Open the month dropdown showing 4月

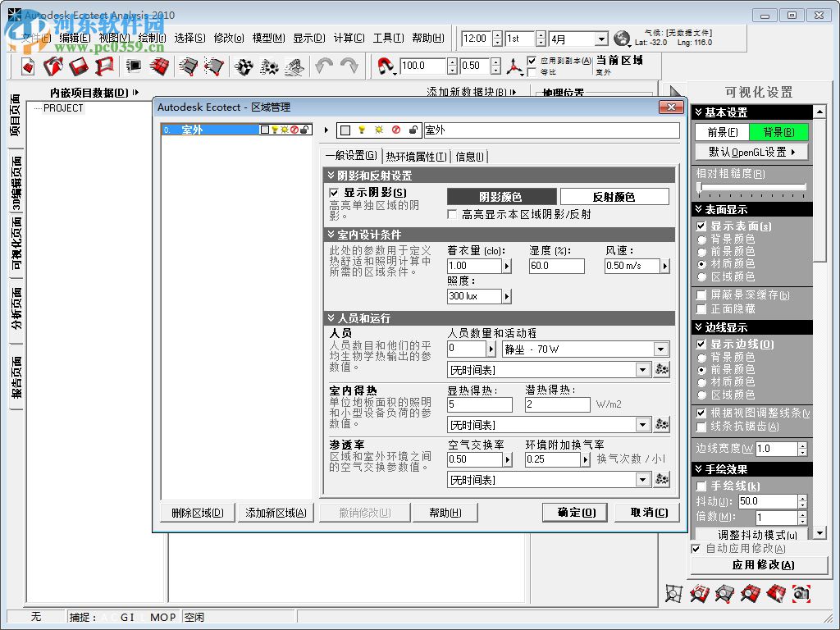[x=600, y=39]
